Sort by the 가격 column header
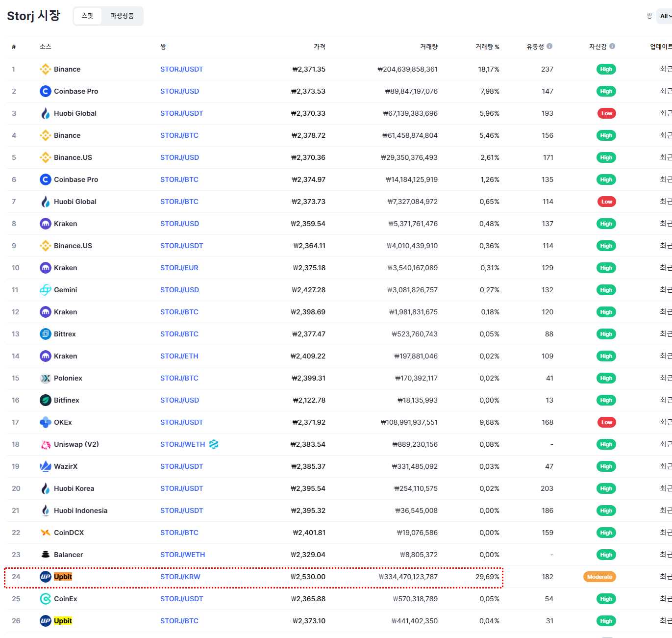The height and width of the screenshot is (638, 672). (320, 47)
